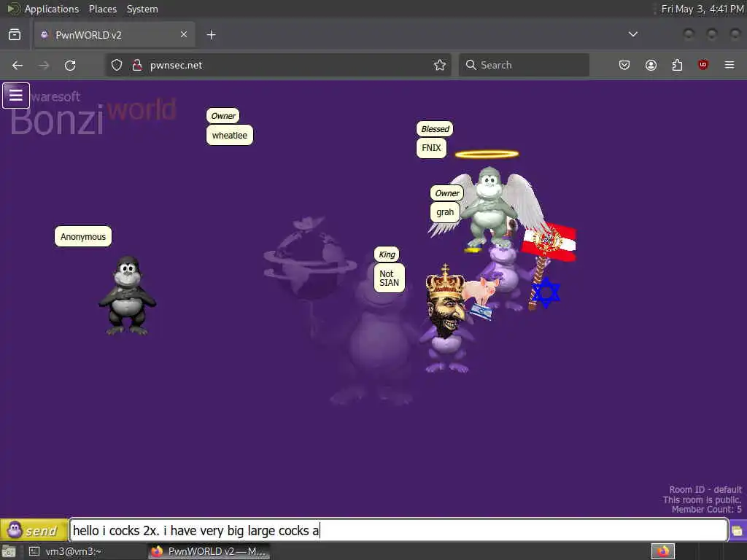The height and width of the screenshot is (560, 747).
Task: Go back with browser back arrow
Action: (18, 65)
